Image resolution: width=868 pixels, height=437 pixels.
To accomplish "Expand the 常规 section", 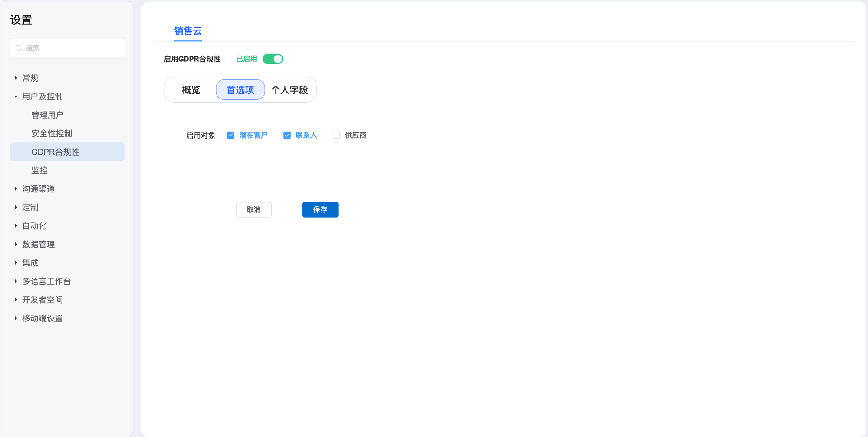I will (x=16, y=78).
